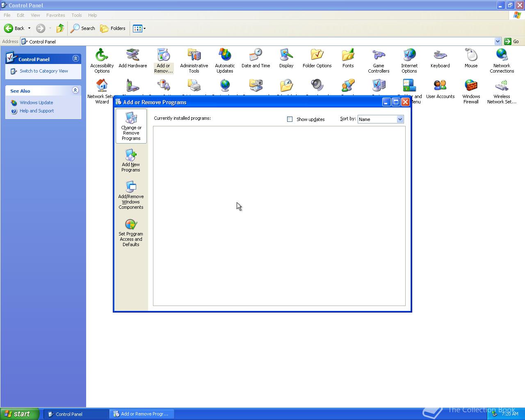The image size is (525, 420).
Task: Click Switch to Category View link
Action: [44, 71]
